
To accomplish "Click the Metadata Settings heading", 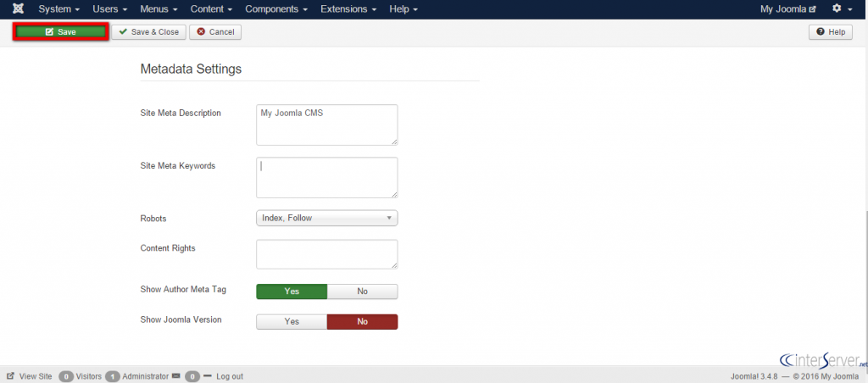I will pyautogui.click(x=191, y=69).
